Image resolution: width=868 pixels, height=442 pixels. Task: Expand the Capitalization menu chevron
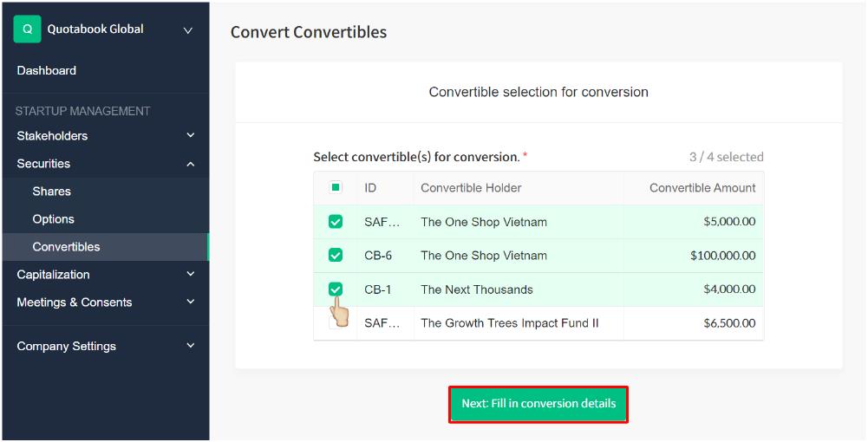click(x=191, y=275)
